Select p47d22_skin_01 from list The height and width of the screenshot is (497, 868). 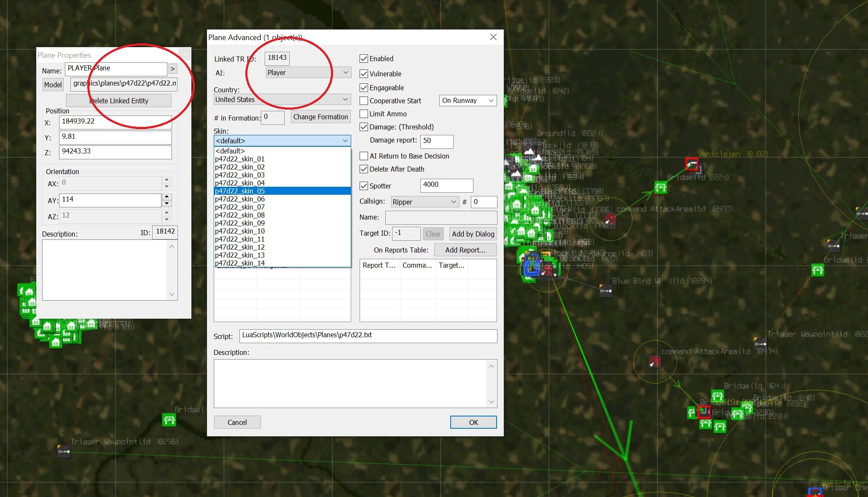pyautogui.click(x=282, y=159)
